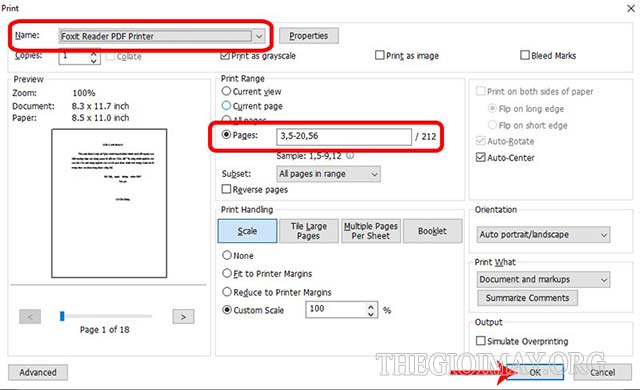640x390 pixels.
Task: Choose Fit to Printer Margins option
Action: point(227,273)
